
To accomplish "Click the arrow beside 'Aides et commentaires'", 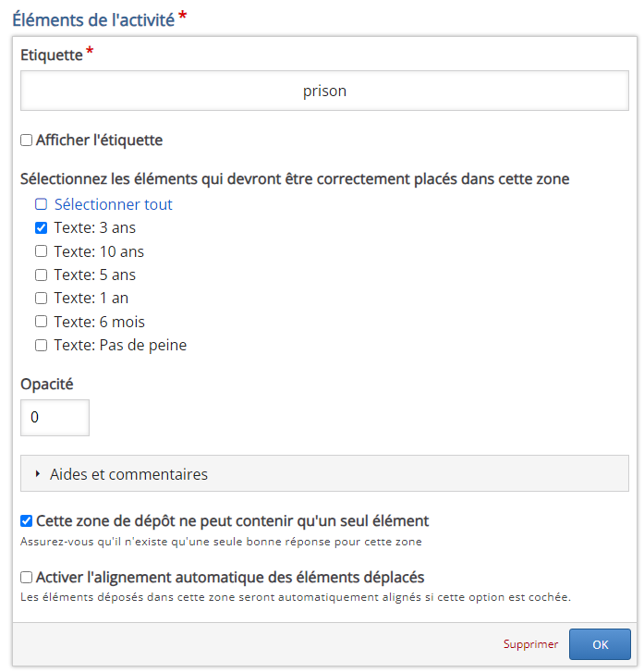I will coord(38,474).
